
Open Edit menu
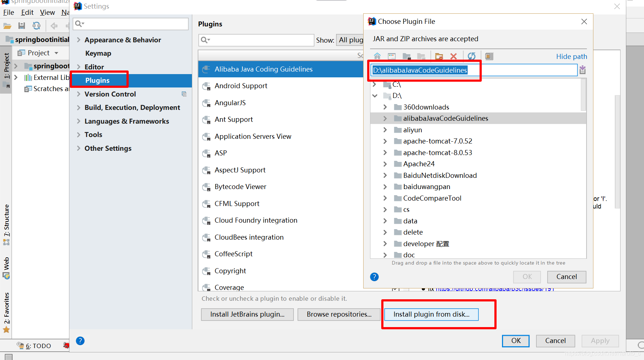(27, 12)
